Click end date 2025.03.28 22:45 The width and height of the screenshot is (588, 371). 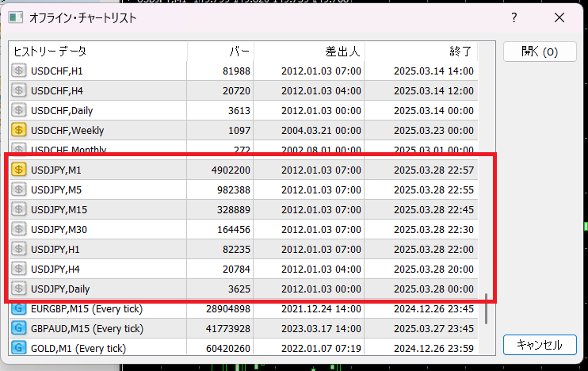pos(434,210)
